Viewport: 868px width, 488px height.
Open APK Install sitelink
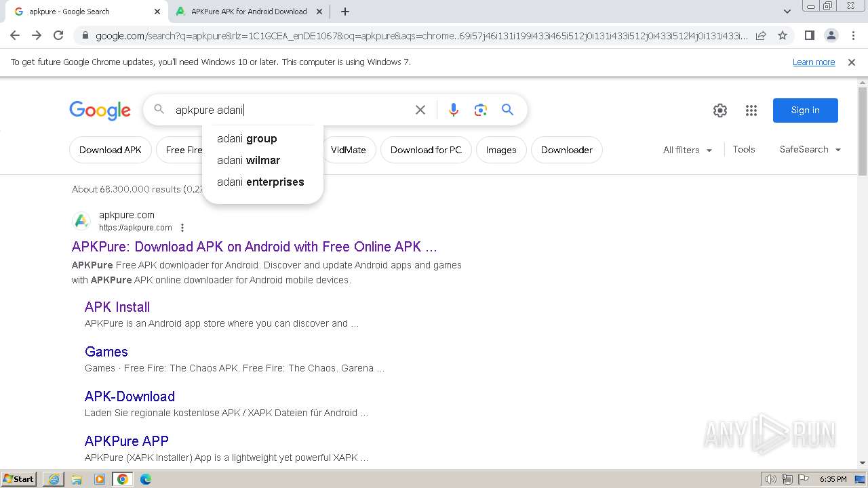pyautogui.click(x=117, y=307)
